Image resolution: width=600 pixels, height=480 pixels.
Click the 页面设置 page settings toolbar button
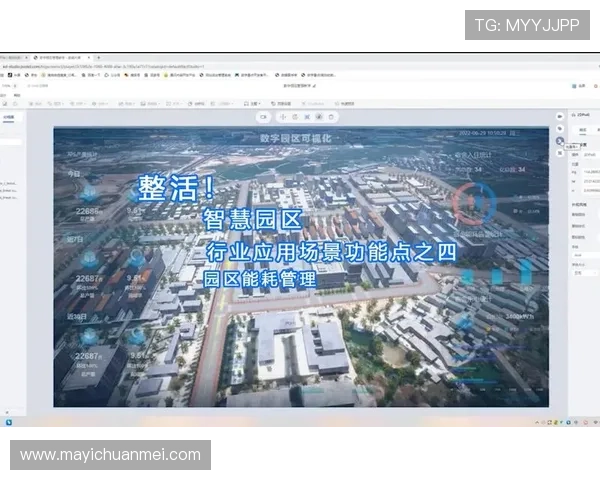pyautogui.click(x=281, y=104)
